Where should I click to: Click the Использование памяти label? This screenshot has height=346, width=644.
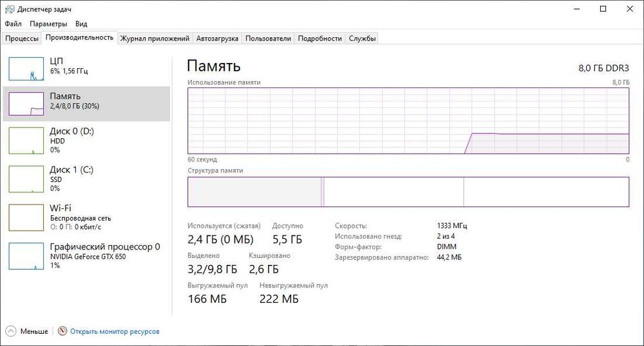coord(224,82)
